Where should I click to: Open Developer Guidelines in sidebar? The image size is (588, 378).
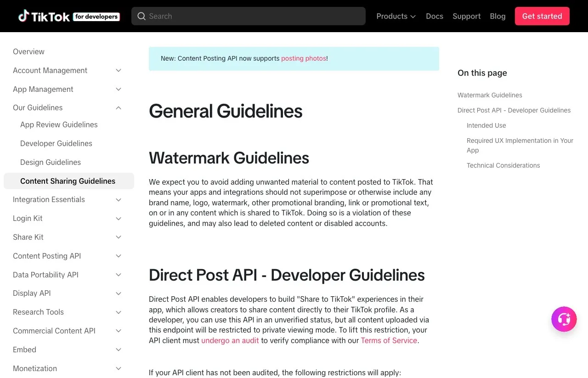click(56, 143)
